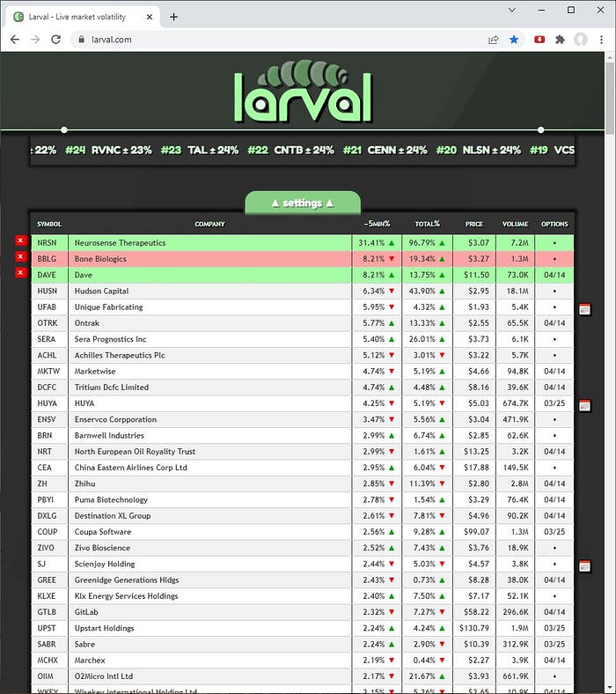The height and width of the screenshot is (694, 616).
Task: Click the left marquee slider handle
Action: pos(64,129)
